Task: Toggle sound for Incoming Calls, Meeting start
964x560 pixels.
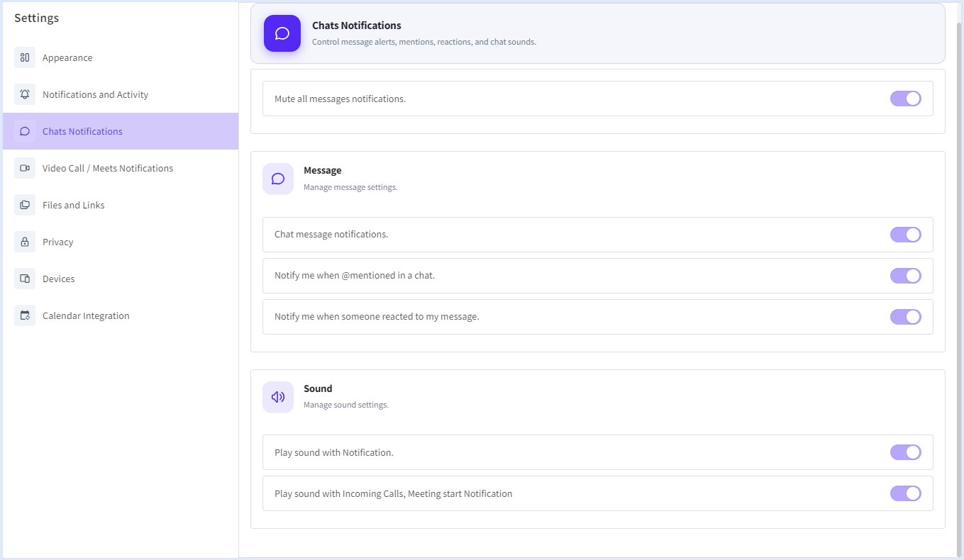Action: (x=906, y=493)
